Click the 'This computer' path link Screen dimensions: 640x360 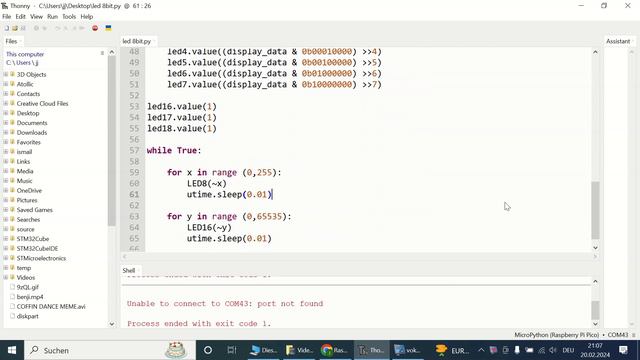click(x=25, y=54)
